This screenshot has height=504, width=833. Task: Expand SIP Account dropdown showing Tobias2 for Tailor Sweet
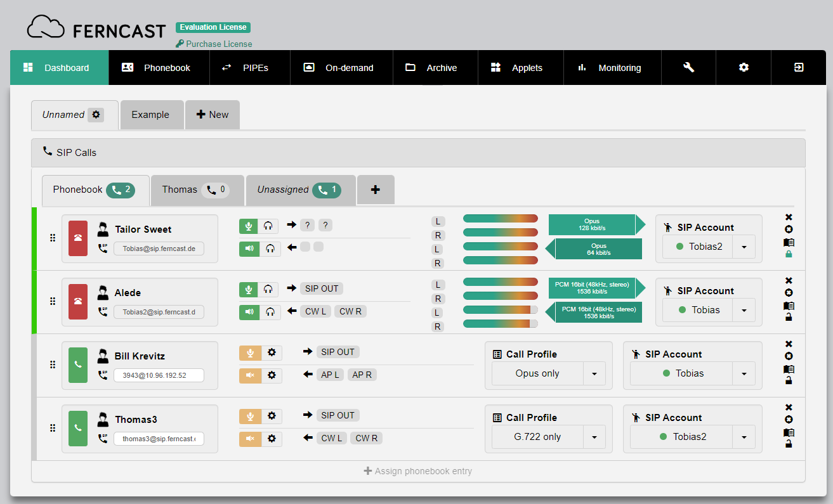pyautogui.click(x=744, y=247)
